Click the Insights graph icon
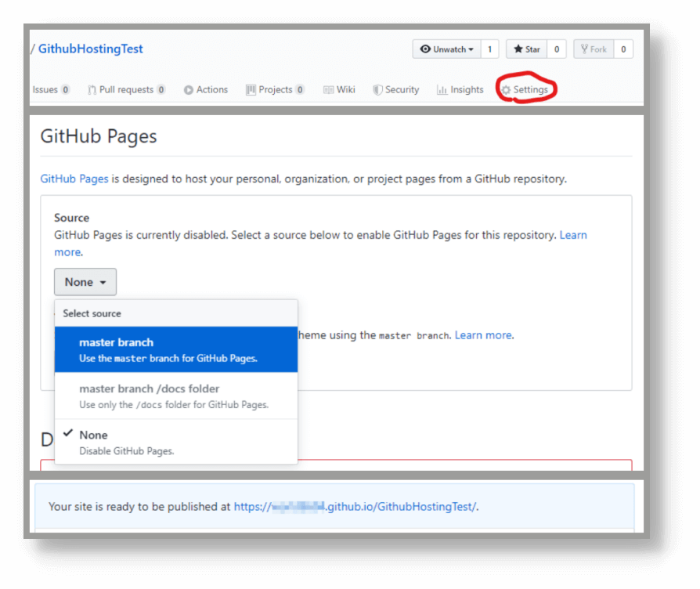 pyautogui.click(x=442, y=90)
